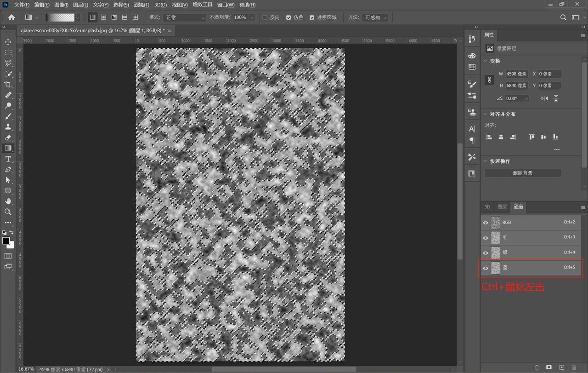Image resolution: width=588 pixels, height=373 pixels.
Task: Select the Move tool
Action: click(x=8, y=42)
